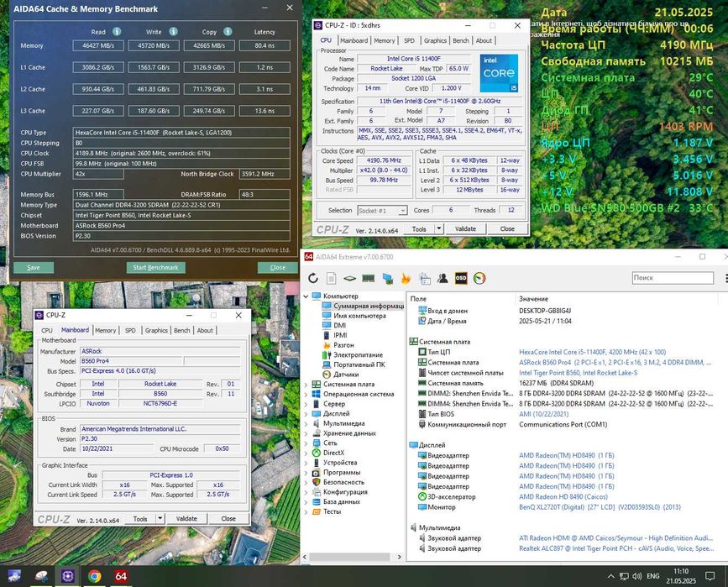This screenshot has width=728, height=587.
Task: Open AIDA64 from the taskbar
Action: click(121, 576)
